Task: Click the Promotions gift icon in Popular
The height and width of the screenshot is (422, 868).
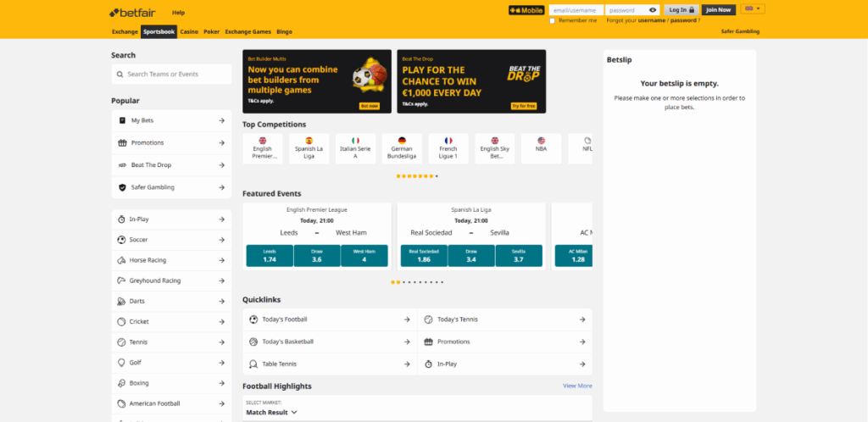Action: click(122, 142)
